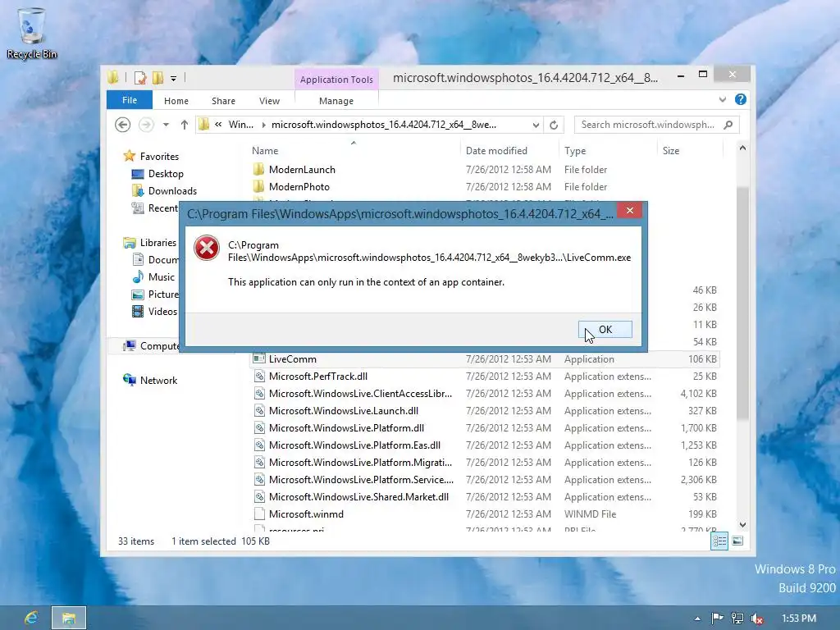Open Videos library in navigation pane
This screenshot has height=630, width=840.
point(162,311)
